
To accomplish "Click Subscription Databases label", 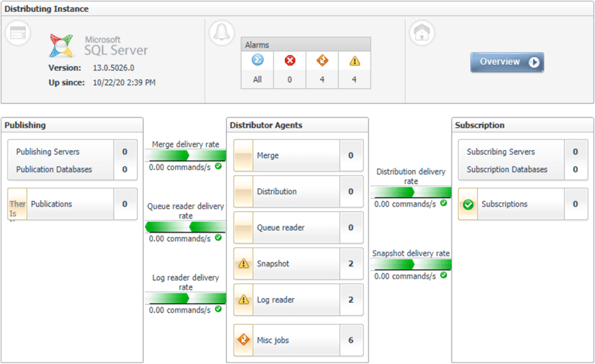I will click(507, 170).
